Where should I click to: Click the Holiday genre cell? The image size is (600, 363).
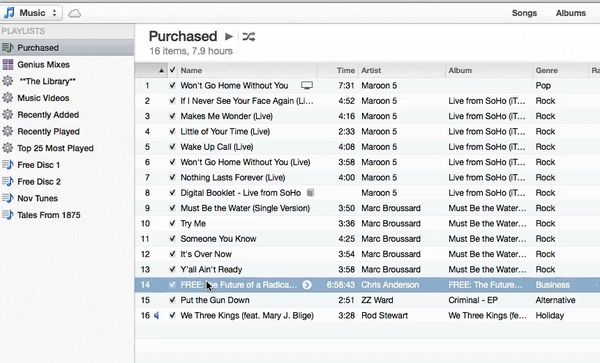pyautogui.click(x=549, y=316)
